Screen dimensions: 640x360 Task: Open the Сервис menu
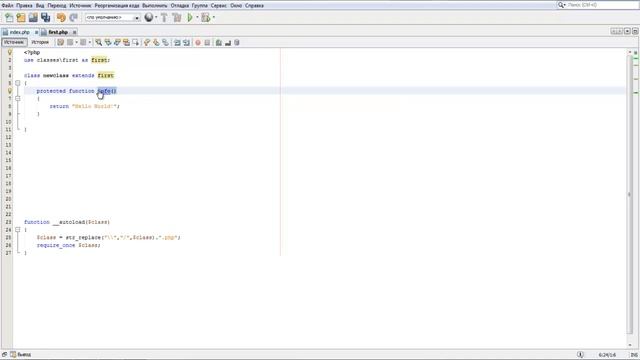219,6
